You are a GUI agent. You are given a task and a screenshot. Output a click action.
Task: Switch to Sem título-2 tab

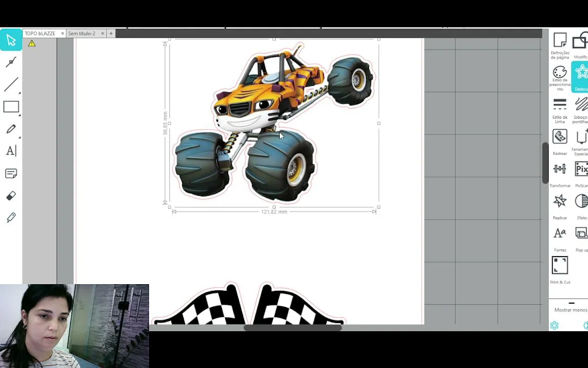tap(82, 33)
